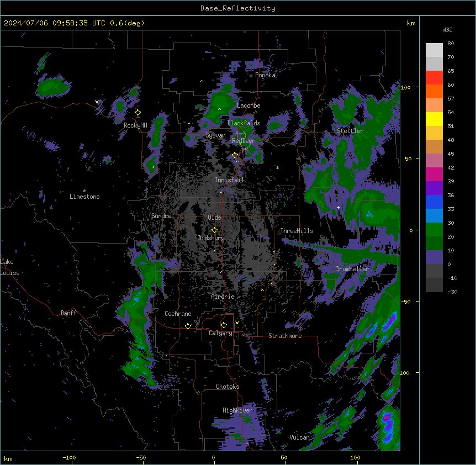Screen dimensions: 476x465
Task: Click the yellow diamond marker above Calgary label
Action: [224, 325]
